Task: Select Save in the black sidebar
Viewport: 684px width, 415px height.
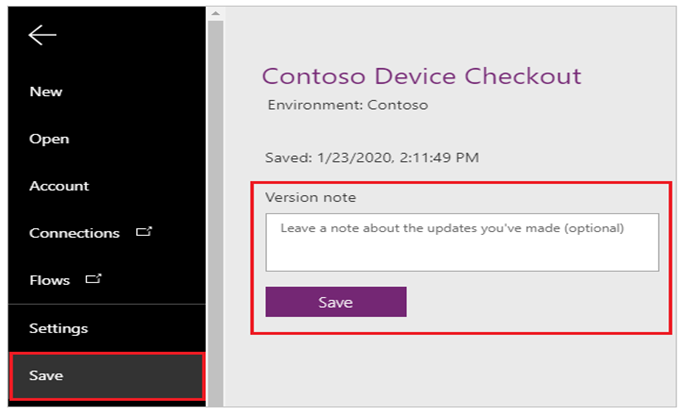Action: pos(107,376)
